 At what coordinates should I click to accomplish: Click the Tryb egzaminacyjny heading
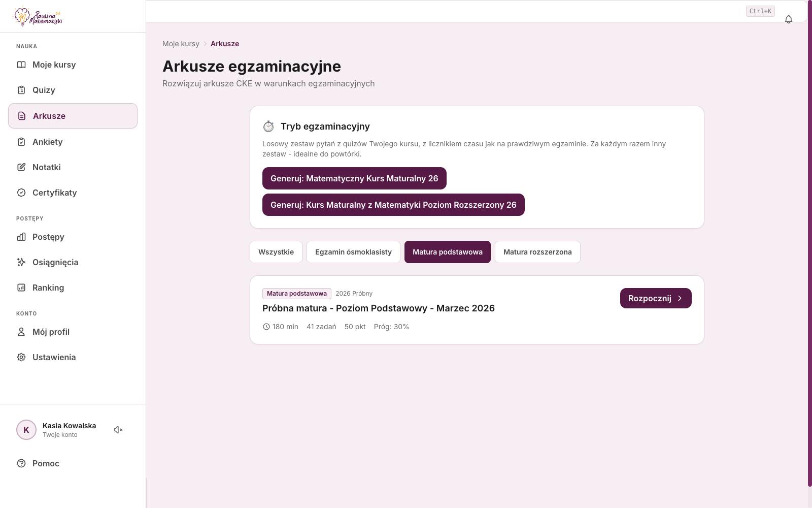pos(325,126)
